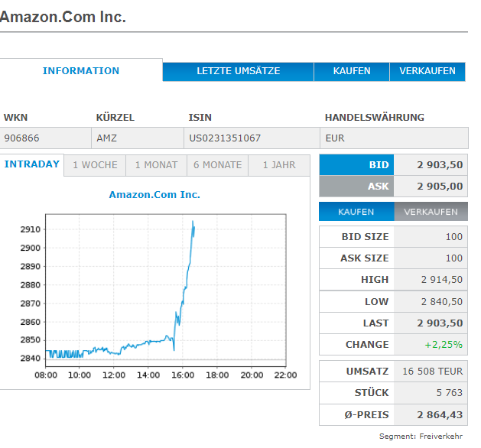481x448 pixels.
Task: Click the +2,25% change value
Action: pos(444,345)
